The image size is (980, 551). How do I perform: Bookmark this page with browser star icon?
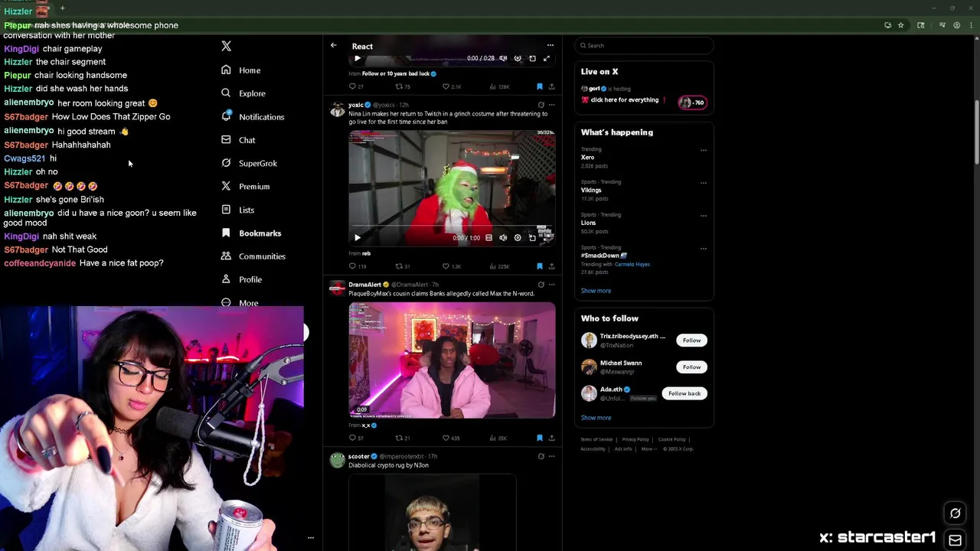[900, 25]
